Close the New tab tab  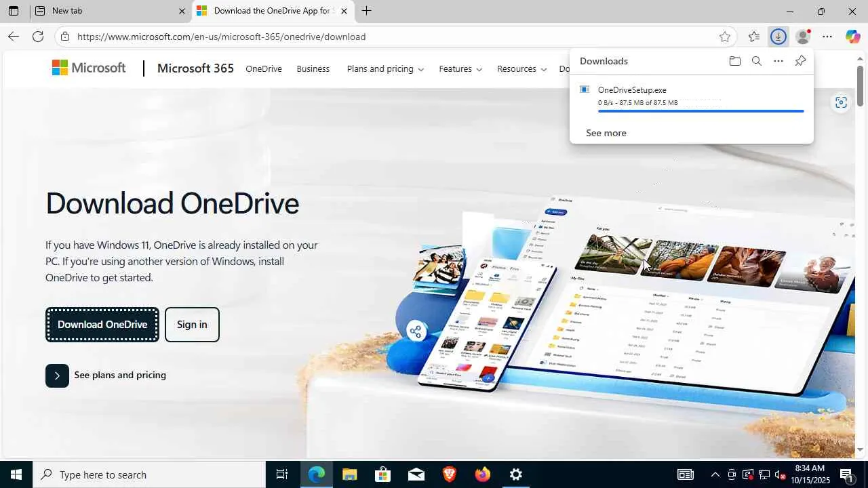[182, 11]
